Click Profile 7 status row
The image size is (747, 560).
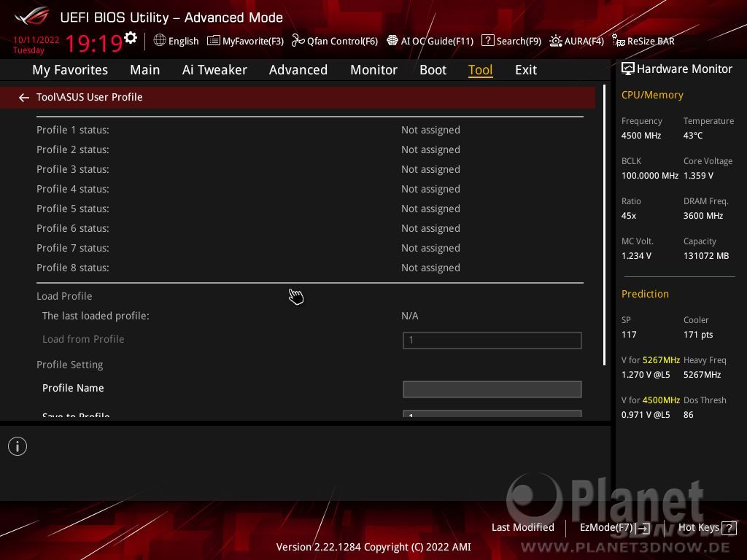pyautogui.click(x=309, y=248)
